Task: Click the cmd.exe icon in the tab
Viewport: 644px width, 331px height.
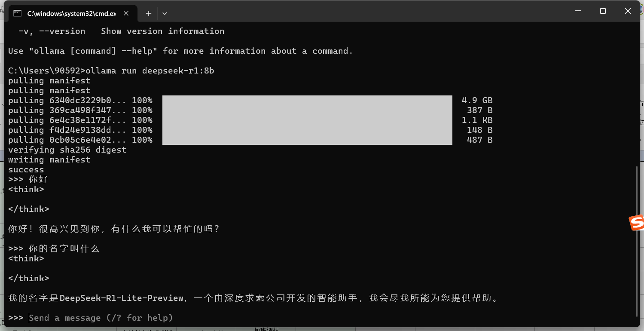Action: (17, 13)
